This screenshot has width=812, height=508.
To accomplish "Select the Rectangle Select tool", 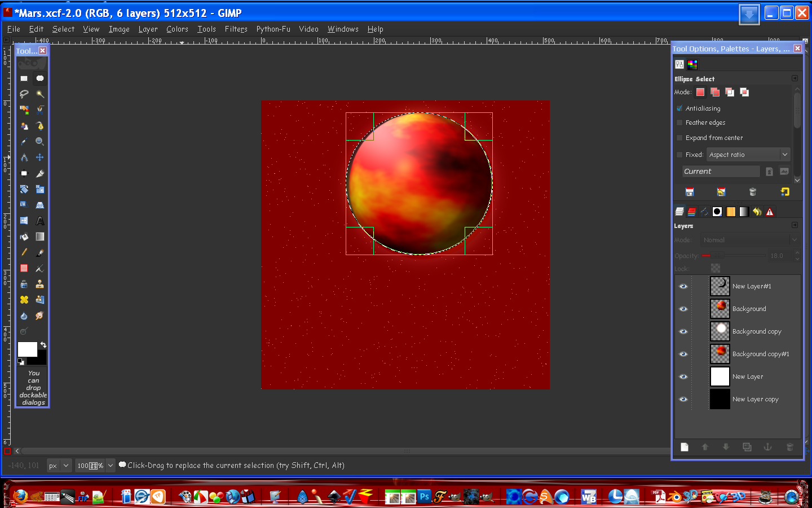I will pos(24,78).
